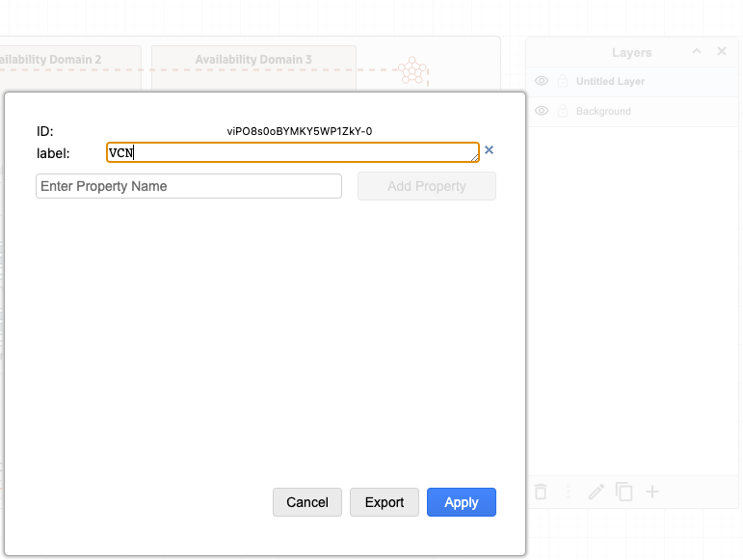The height and width of the screenshot is (560, 743).
Task: Click the Availability Domain 3 label
Action: (253, 60)
